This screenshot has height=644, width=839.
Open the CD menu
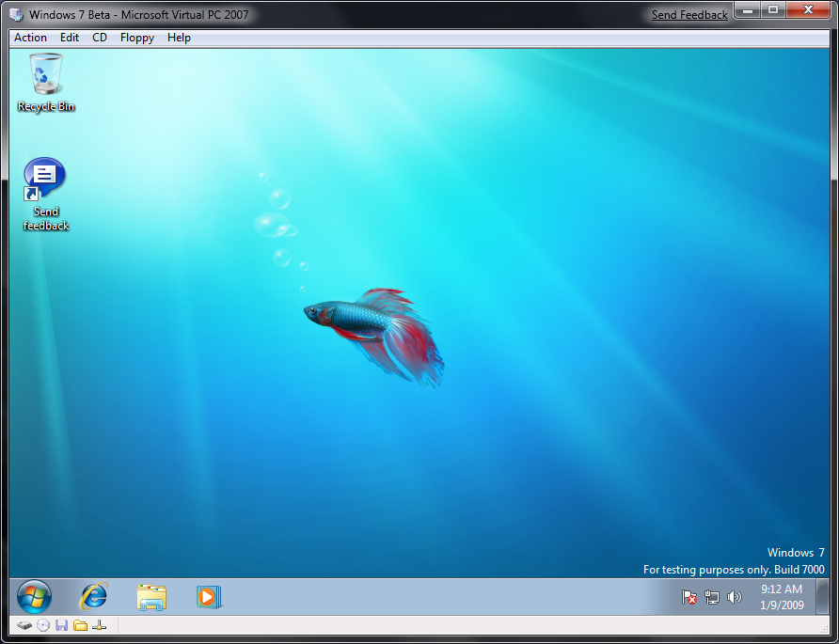tap(100, 38)
